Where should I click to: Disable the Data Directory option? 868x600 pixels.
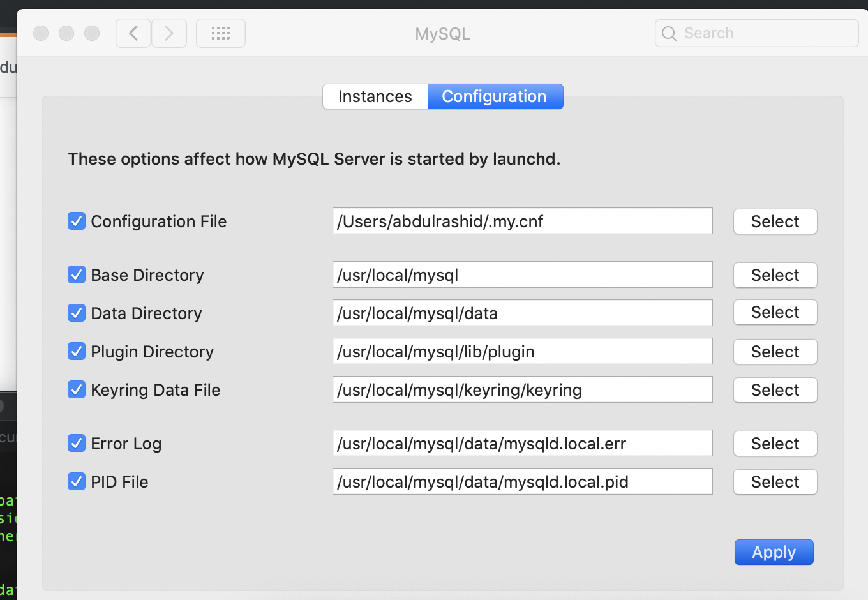click(77, 313)
